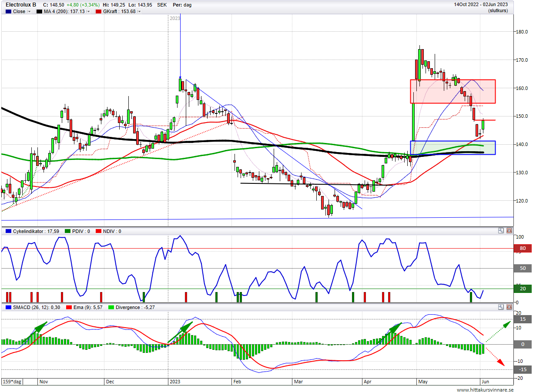This screenshot has width=533, height=392.
Task: Click the 'C: 148,50' close value
Action: coord(54,5)
